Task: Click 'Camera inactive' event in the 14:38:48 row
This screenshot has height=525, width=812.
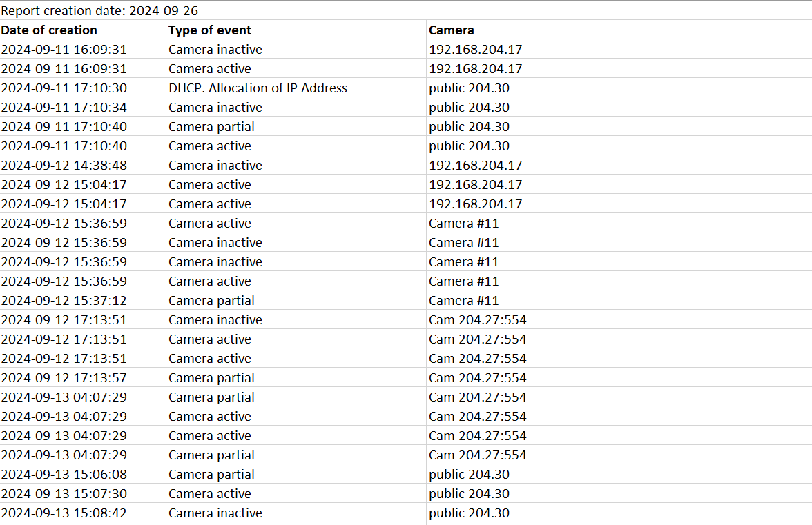Action: pos(215,166)
